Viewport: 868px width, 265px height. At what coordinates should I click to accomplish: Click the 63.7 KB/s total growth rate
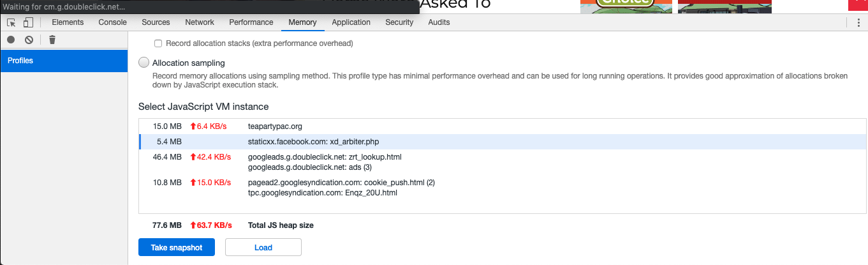coord(211,225)
